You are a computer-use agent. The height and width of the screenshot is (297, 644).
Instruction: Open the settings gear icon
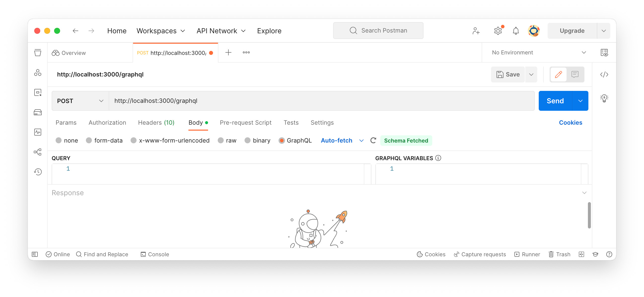[x=498, y=31]
